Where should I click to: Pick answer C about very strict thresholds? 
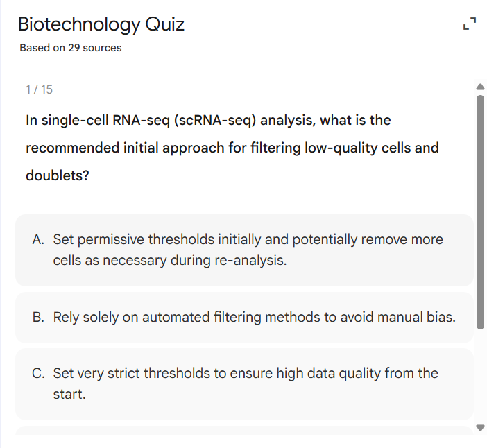coord(244,384)
